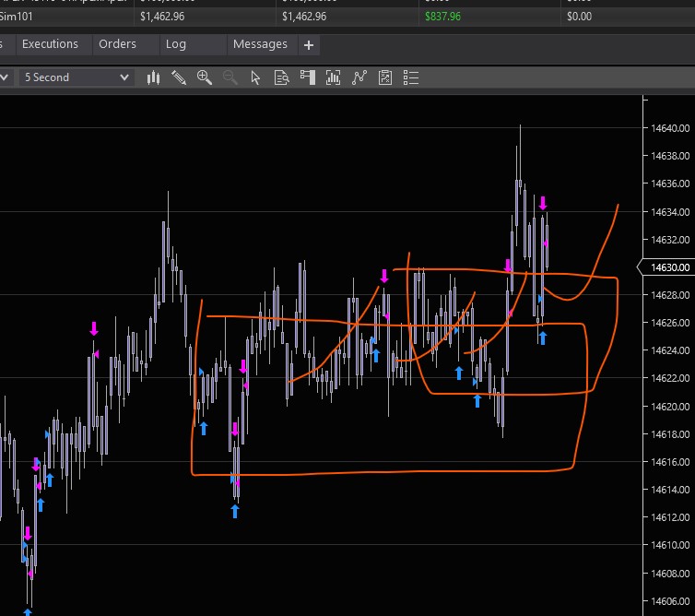695x616 pixels.
Task: Select the cursor pointer tool
Action: click(256, 77)
